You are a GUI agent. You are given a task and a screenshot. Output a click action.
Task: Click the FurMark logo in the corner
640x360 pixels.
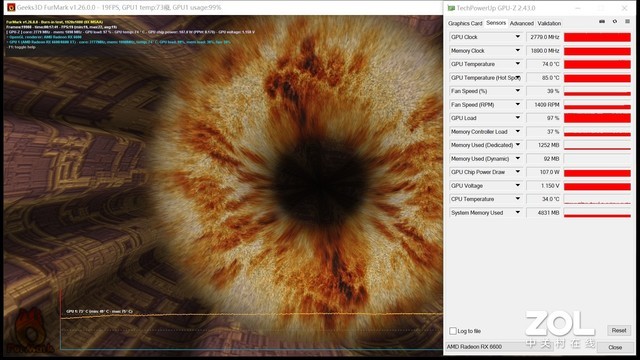pyautogui.click(x=29, y=332)
